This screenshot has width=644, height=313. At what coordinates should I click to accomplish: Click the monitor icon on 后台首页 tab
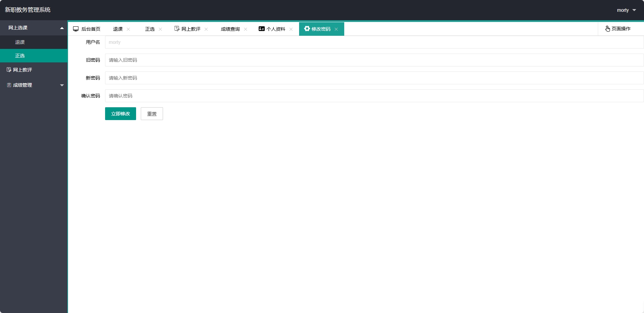[76, 29]
